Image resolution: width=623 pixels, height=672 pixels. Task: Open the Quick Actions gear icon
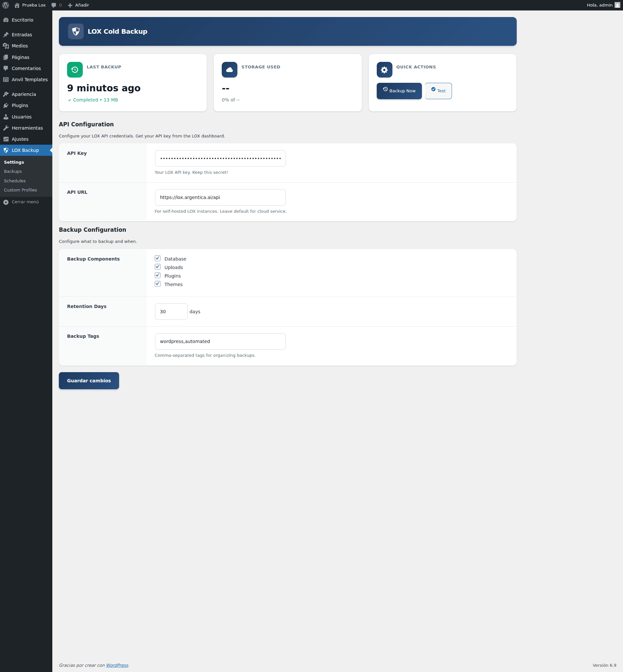(x=384, y=69)
